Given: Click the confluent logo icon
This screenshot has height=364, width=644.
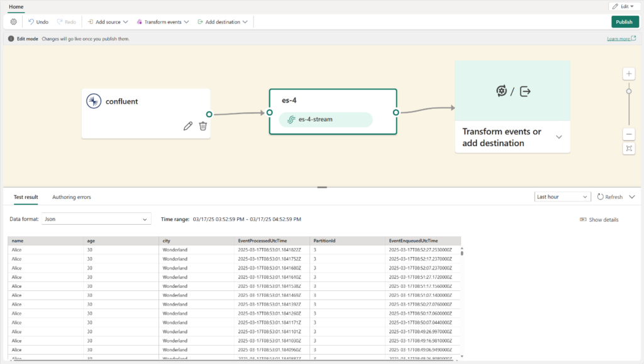Looking at the screenshot, I should [94, 101].
